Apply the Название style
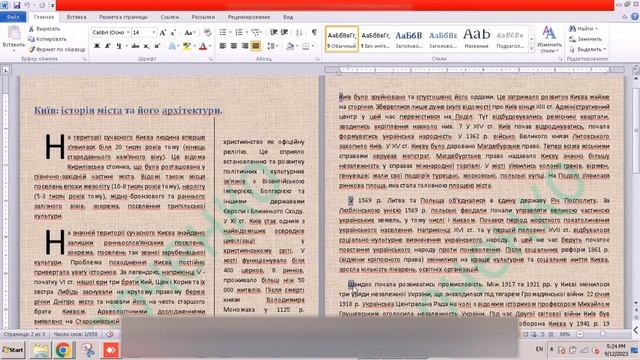640x360 pixels. click(x=476, y=39)
